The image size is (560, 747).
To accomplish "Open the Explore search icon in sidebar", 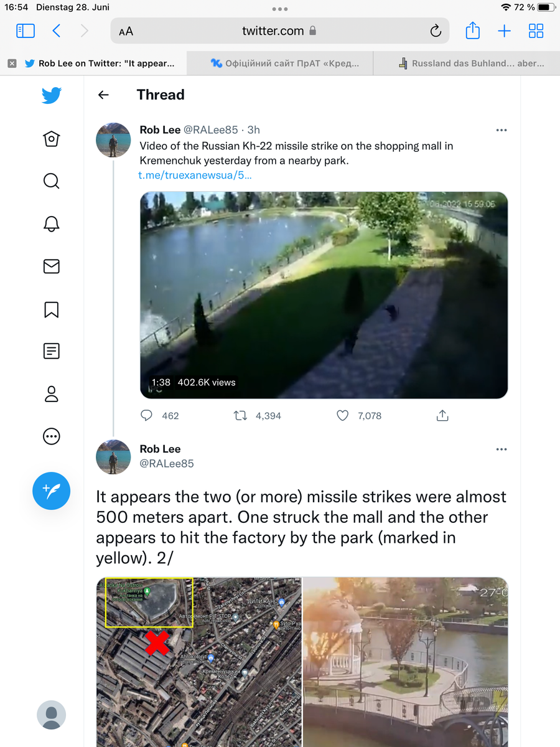I will coord(52,181).
